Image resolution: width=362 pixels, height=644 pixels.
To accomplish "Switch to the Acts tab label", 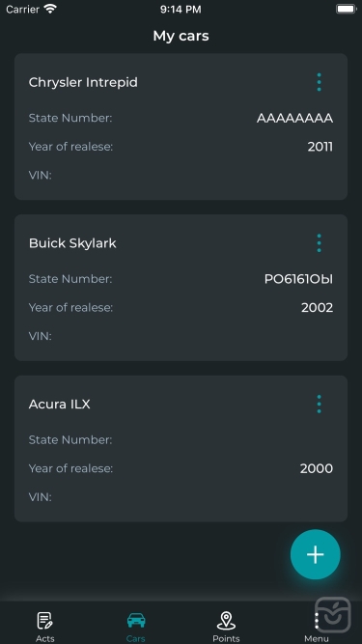I will [45, 638].
